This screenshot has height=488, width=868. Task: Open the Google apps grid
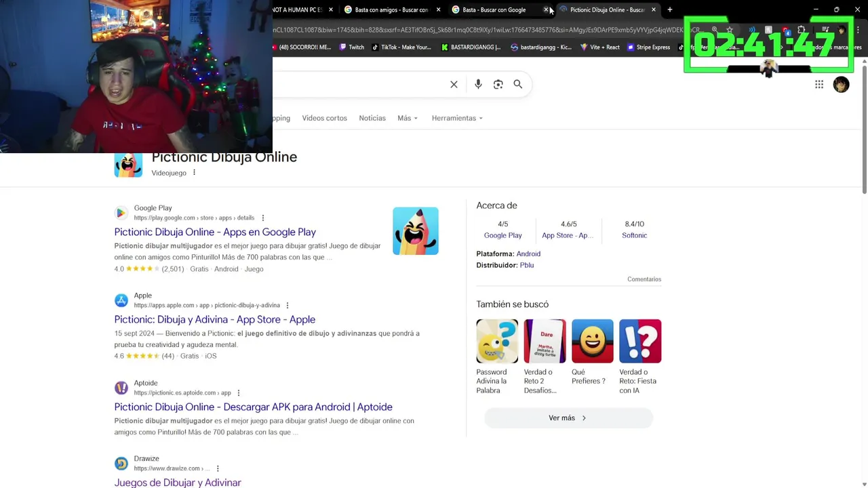(819, 84)
